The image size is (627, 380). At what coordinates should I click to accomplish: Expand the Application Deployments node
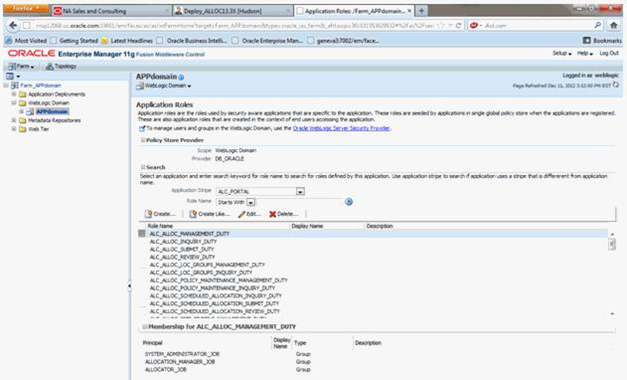(14, 94)
